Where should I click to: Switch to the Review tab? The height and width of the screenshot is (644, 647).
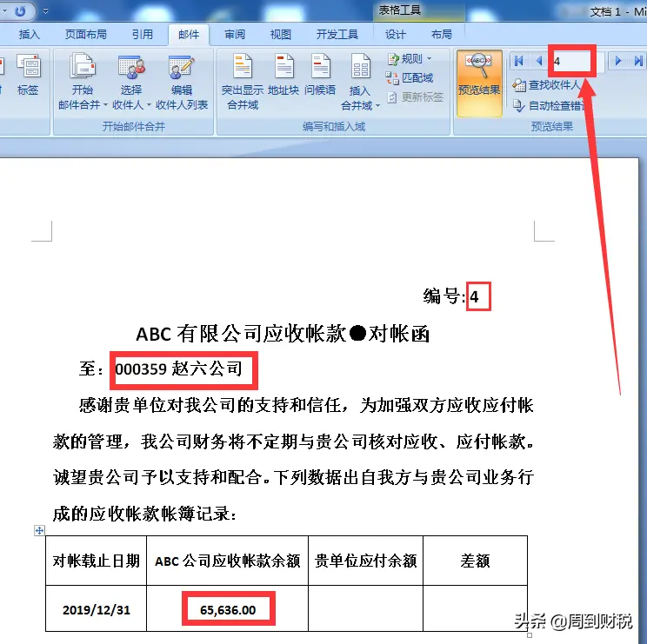tap(234, 35)
